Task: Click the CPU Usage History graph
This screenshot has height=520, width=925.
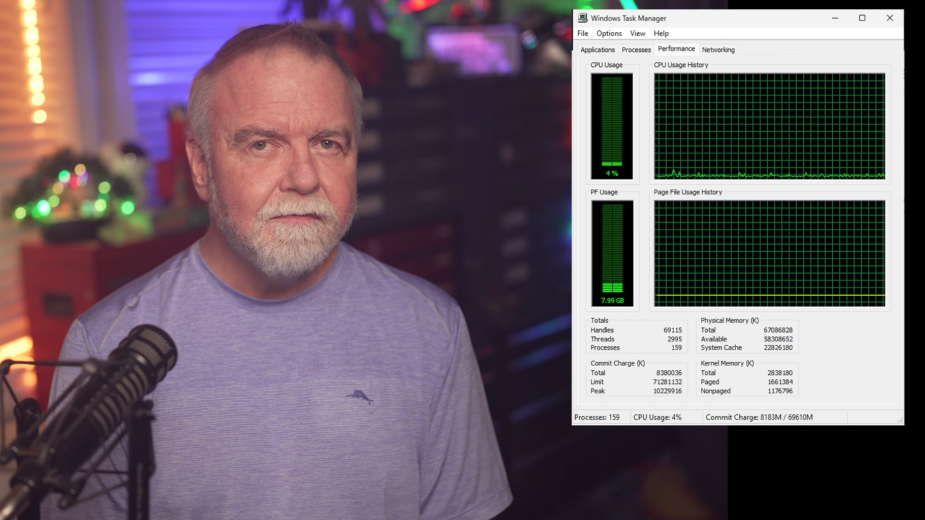Action: pos(769,126)
